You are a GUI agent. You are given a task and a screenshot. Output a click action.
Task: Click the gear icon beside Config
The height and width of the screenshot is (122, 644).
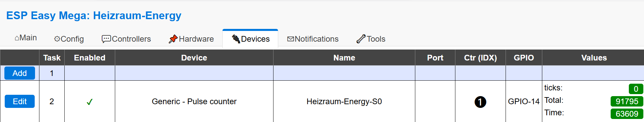tap(57, 39)
